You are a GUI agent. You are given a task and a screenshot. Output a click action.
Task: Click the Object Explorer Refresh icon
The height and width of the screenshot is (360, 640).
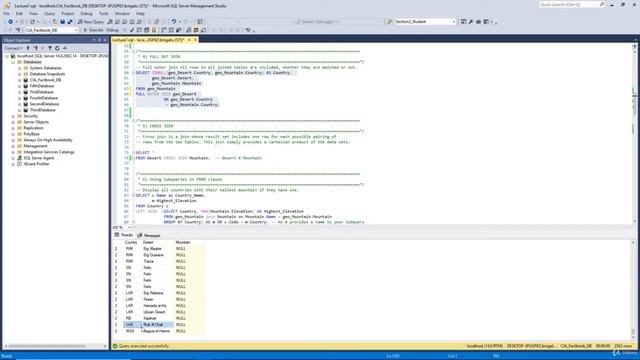(57, 48)
